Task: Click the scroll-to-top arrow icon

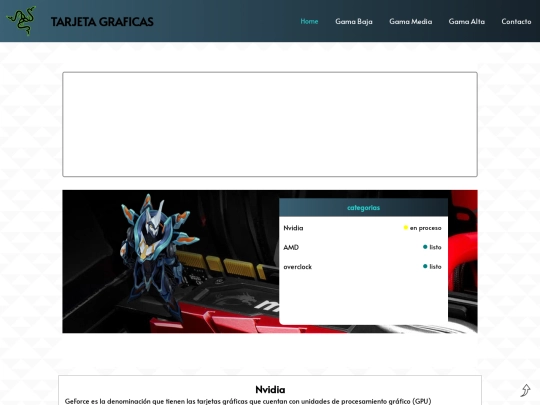Action: [526, 390]
